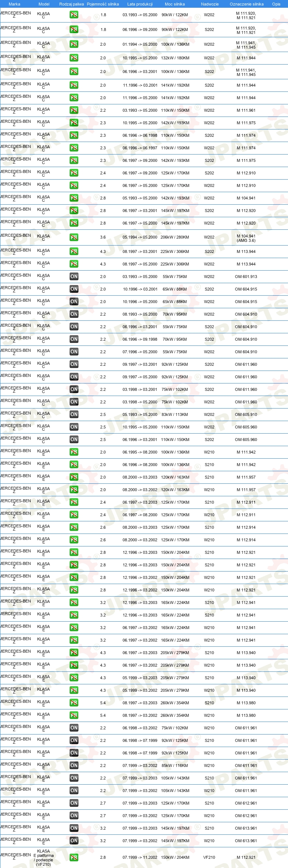Select the PB icon for the M 112.911 W210 row
Image resolution: width=288 pixels, height=868 pixels.
click(x=74, y=515)
